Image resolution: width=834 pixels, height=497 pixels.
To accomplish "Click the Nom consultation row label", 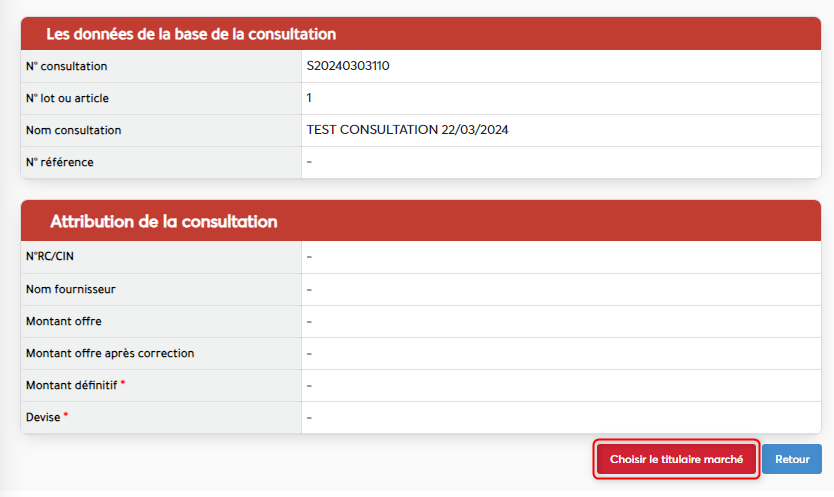I will pyautogui.click(x=74, y=130).
